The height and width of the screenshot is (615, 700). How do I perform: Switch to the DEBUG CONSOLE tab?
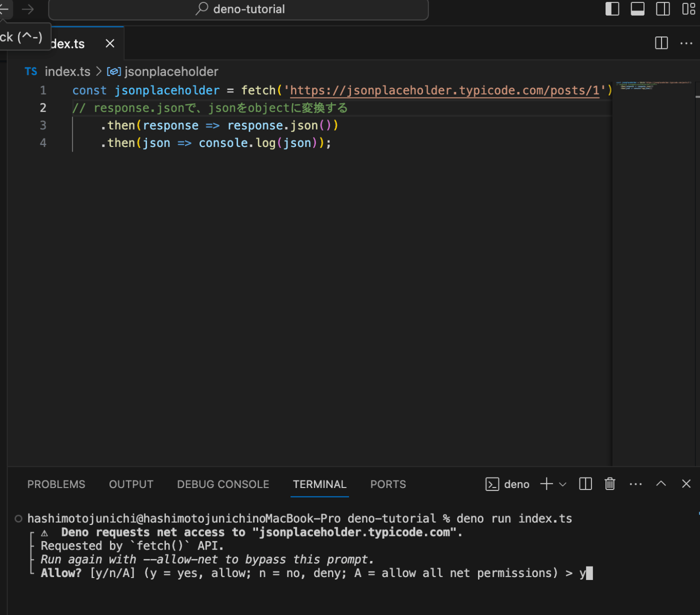223,484
